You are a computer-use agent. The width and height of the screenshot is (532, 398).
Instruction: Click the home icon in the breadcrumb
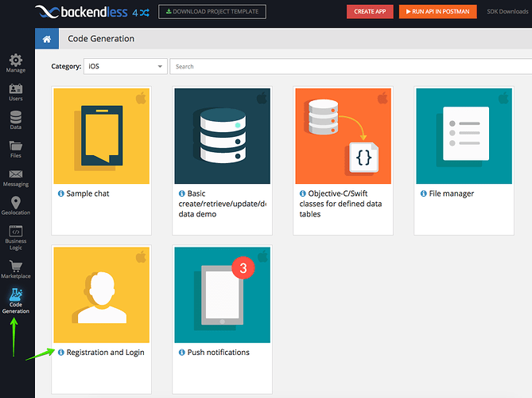click(x=47, y=39)
